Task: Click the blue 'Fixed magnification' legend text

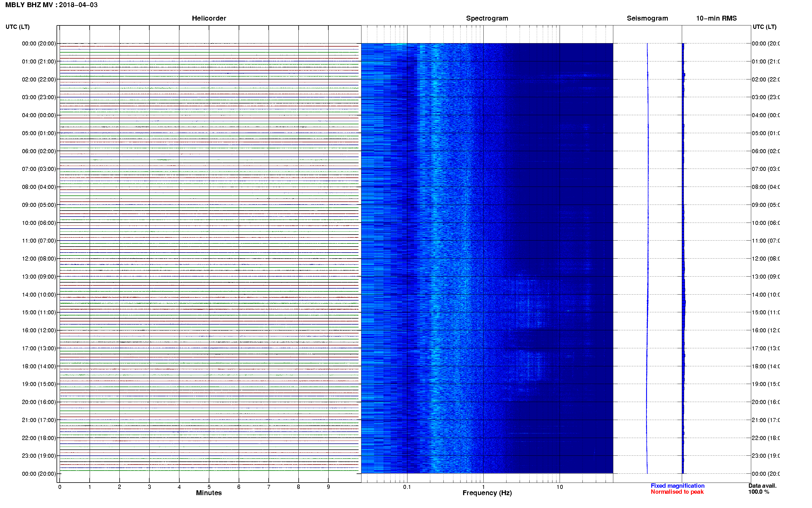Action: click(678, 486)
